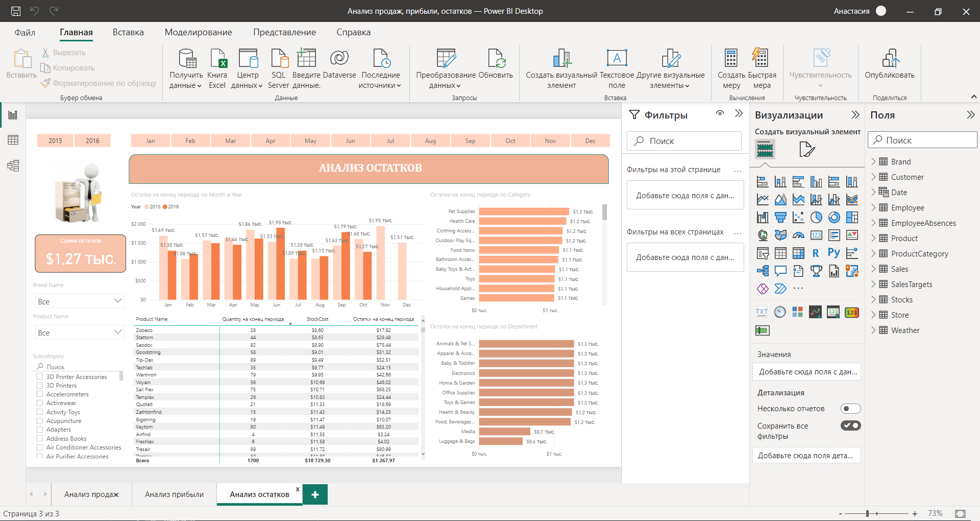Check 3D Printers subcategory
Image resolution: width=980 pixels, height=521 pixels.
(x=40, y=386)
